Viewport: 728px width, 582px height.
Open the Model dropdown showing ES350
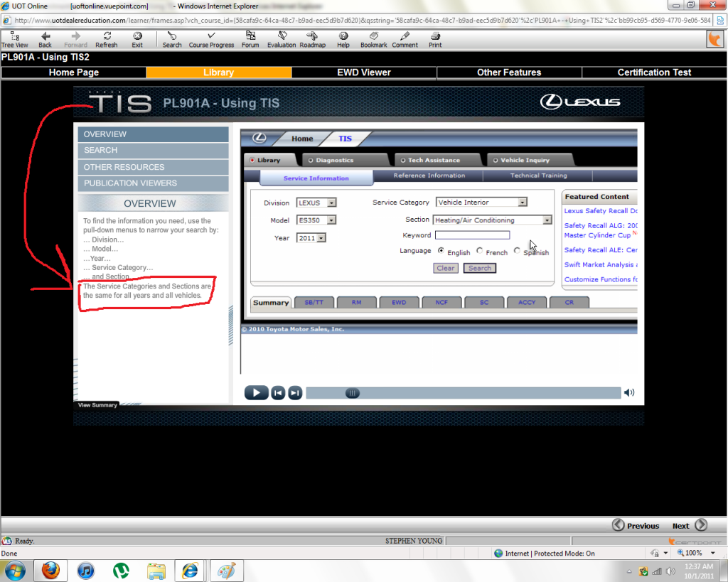pyautogui.click(x=331, y=220)
